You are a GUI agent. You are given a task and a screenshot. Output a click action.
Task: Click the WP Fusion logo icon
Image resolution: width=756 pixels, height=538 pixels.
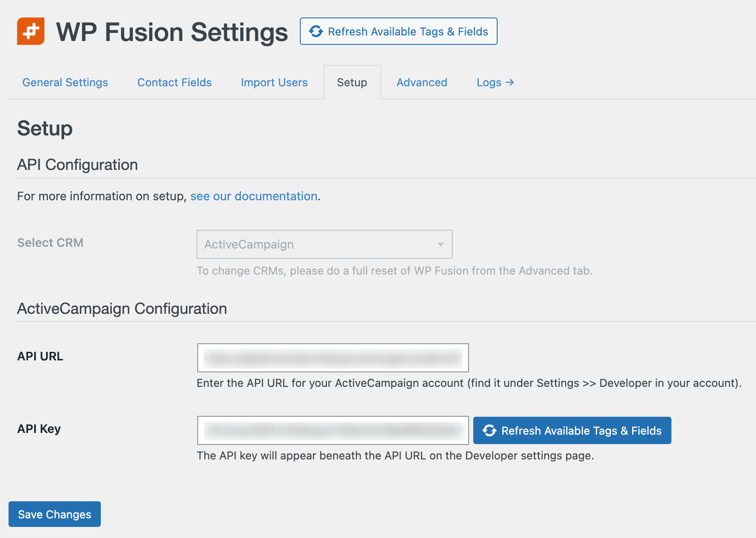pyautogui.click(x=30, y=31)
